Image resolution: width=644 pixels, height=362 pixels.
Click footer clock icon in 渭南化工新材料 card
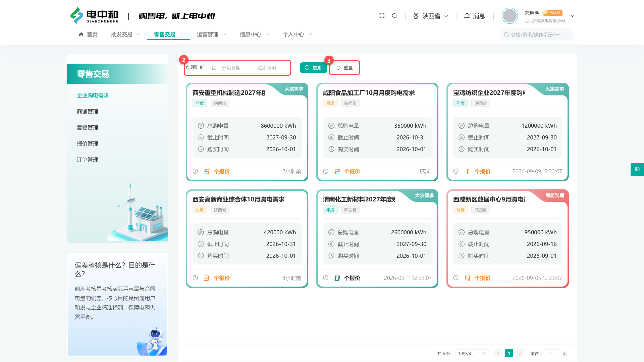326,278
